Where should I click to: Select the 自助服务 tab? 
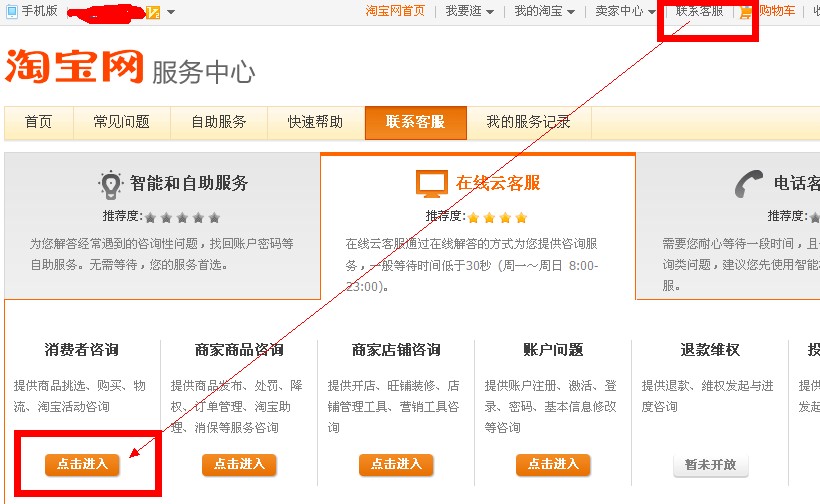pos(219,122)
